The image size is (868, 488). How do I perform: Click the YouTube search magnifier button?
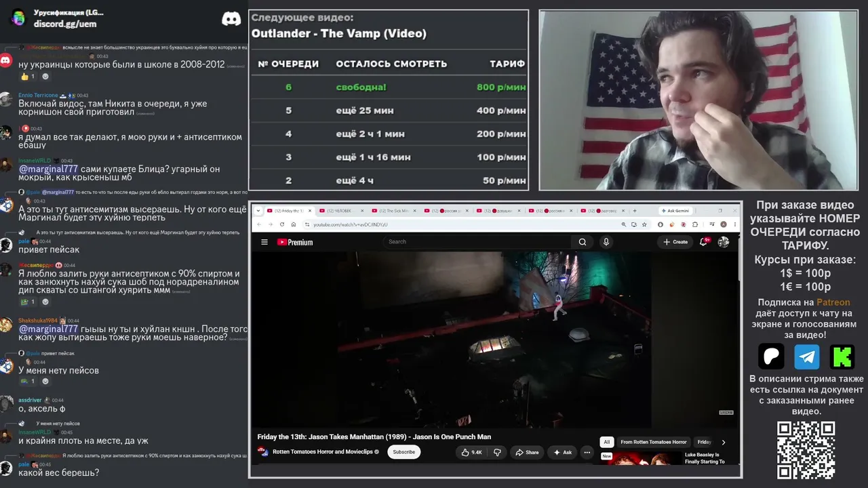tap(582, 242)
